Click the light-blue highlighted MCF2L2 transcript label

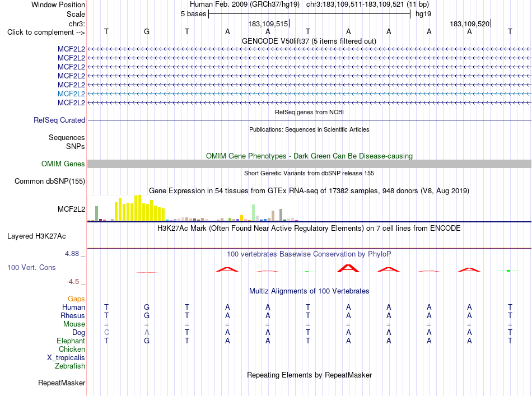coord(71,94)
